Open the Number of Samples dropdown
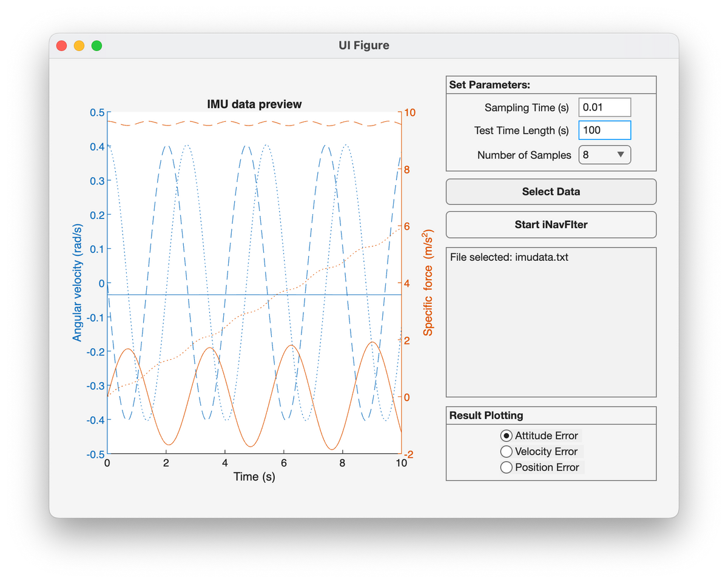 pyautogui.click(x=605, y=155)
